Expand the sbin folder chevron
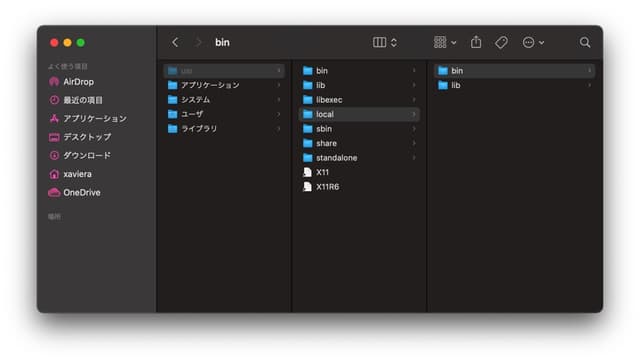The image size is (640, 362). [x=414, y=129]
